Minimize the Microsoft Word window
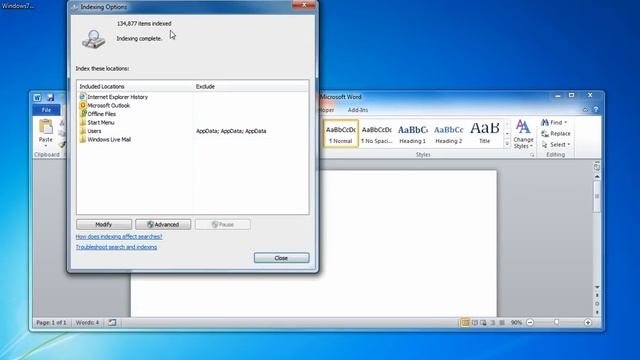 point(558,95)
